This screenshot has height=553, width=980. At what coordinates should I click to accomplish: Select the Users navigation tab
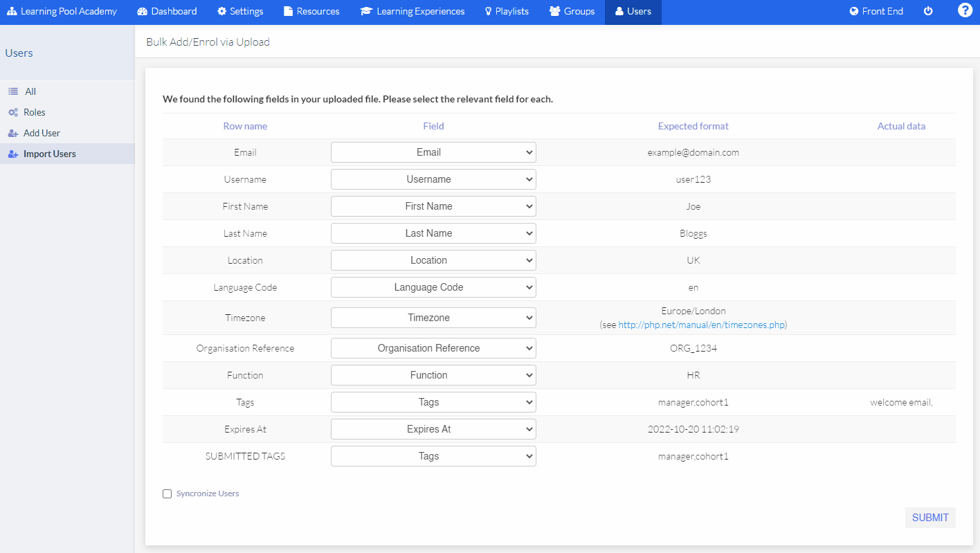tap(633, 11)
